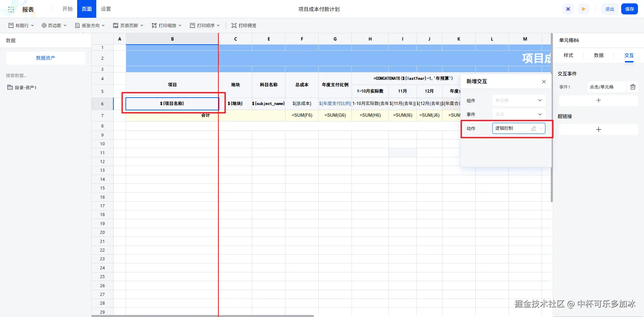Select column header G
Image resolution: width=644 pixels, height=317 pixels.
[335, 39]
